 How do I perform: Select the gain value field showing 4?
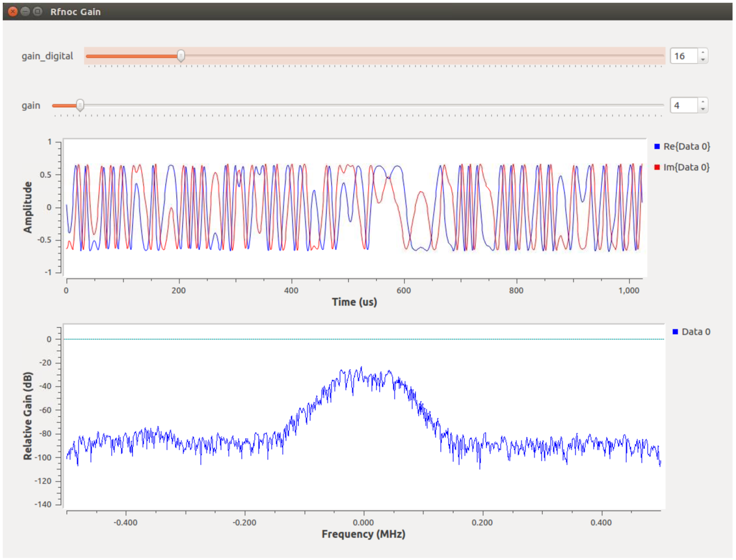click(684, 105)
